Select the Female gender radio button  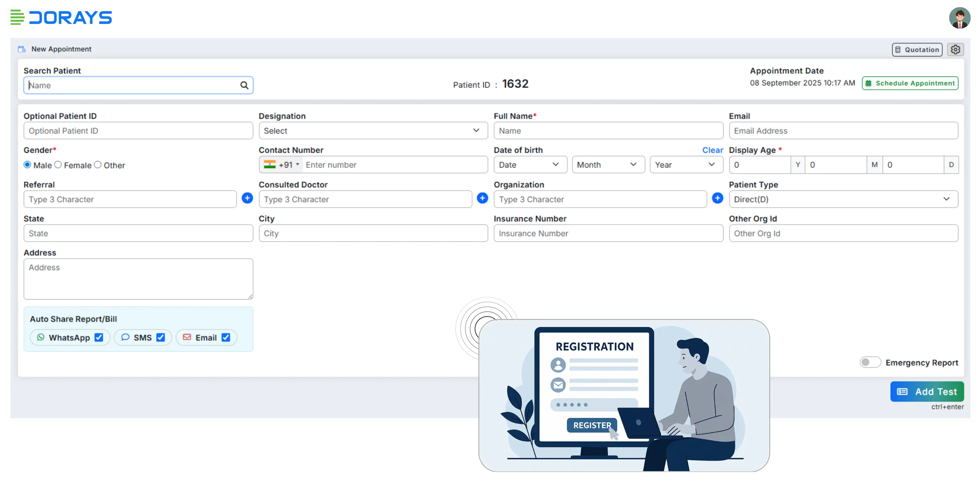58,165
